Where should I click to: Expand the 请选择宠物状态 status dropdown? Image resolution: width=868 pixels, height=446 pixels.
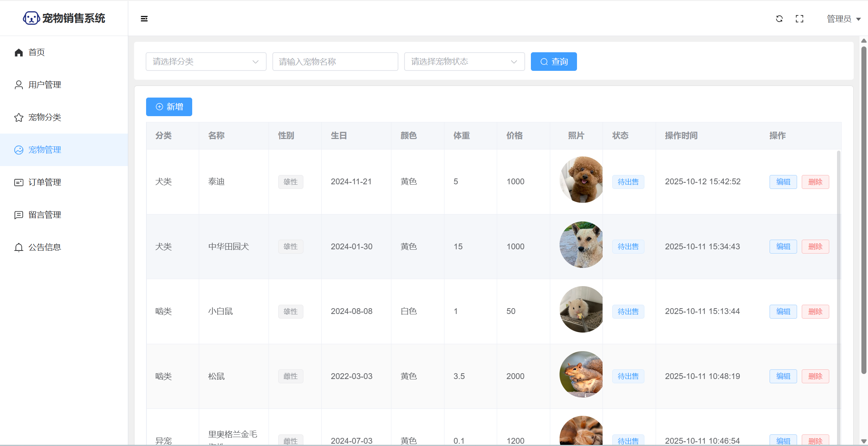tap(464, 62)
